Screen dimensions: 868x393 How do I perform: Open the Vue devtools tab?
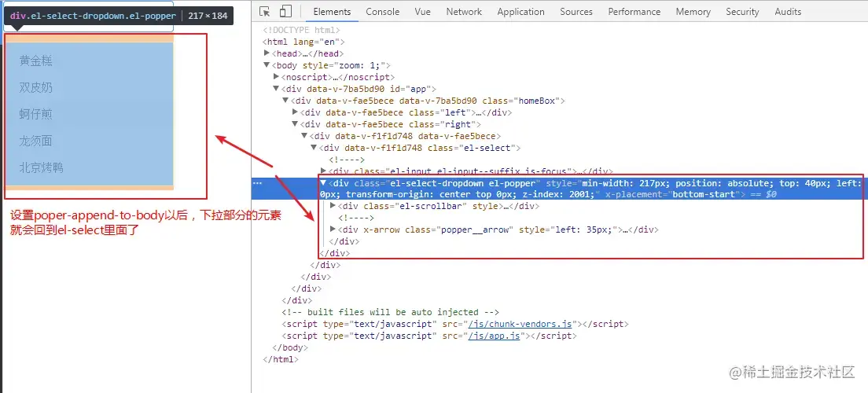pos(423,12)
